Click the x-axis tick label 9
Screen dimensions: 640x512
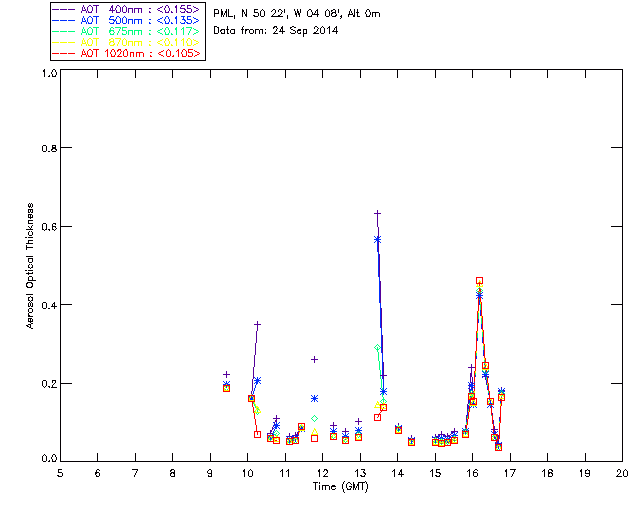point(210,473)
